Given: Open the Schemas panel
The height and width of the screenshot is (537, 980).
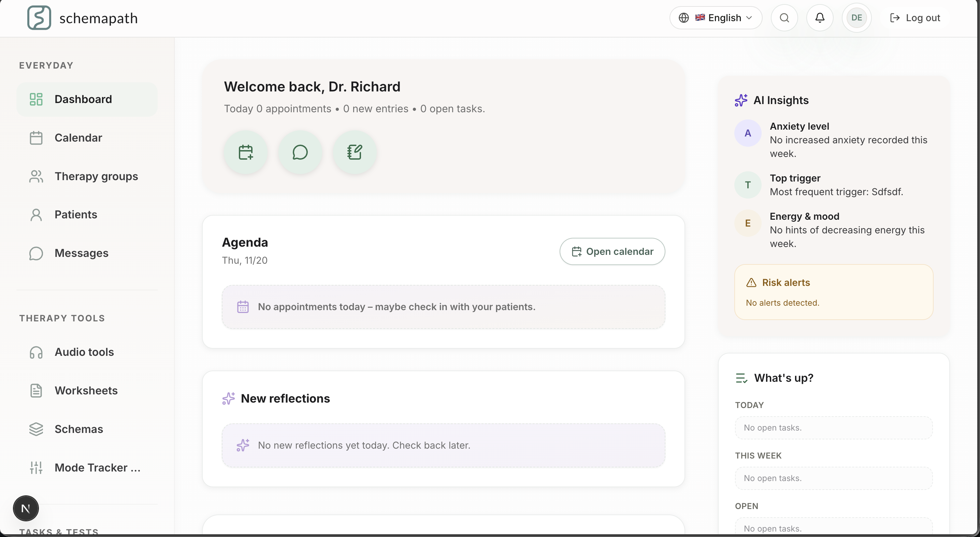Looking at the screenshot, I should coord(79,429).
